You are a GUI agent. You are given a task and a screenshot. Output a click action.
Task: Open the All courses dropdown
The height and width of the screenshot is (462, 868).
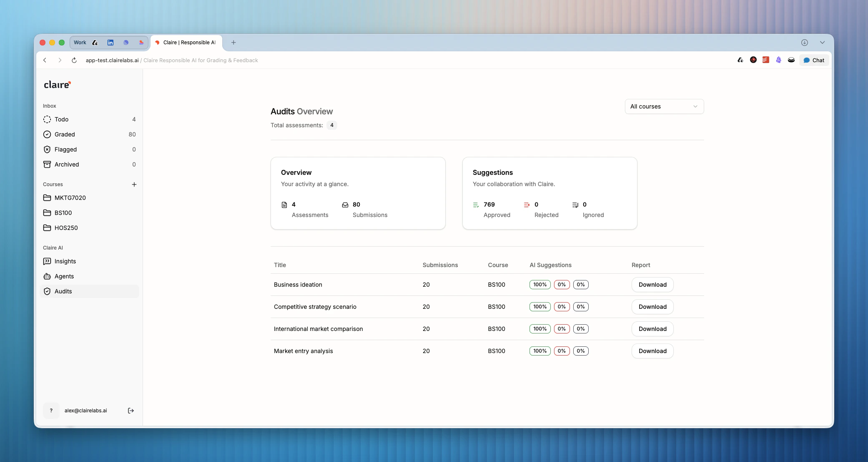coord(664,106)
